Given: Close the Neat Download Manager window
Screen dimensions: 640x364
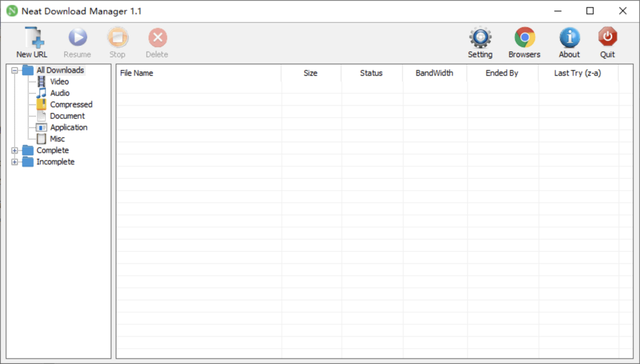Looking at the screenshot, I should [622, 11].
